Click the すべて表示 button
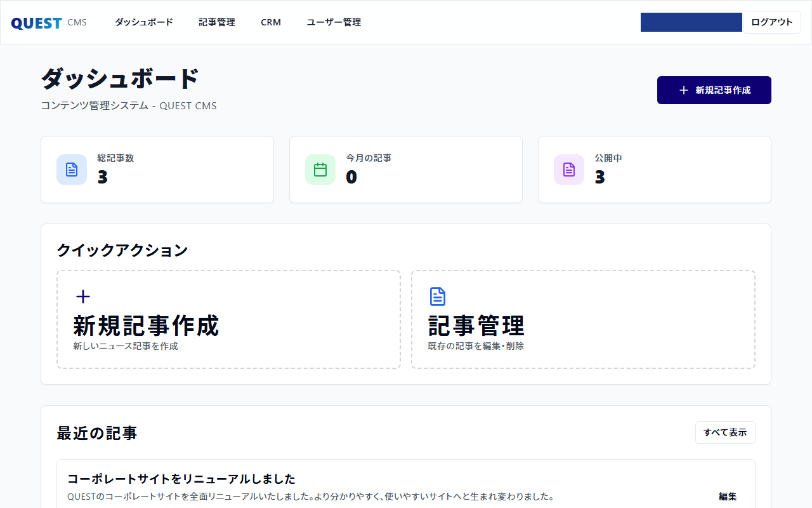The image size is (812, 508). 725,432
